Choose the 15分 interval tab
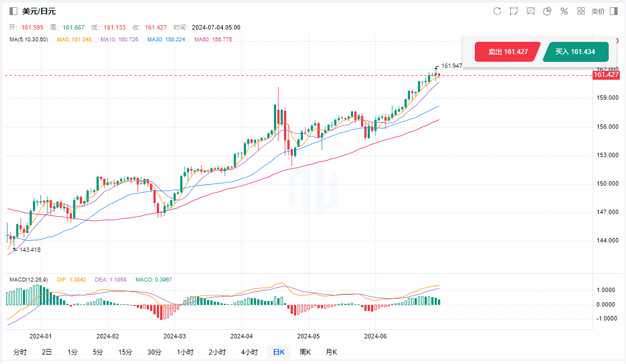 pyautogui.click(x=126, y=352)
